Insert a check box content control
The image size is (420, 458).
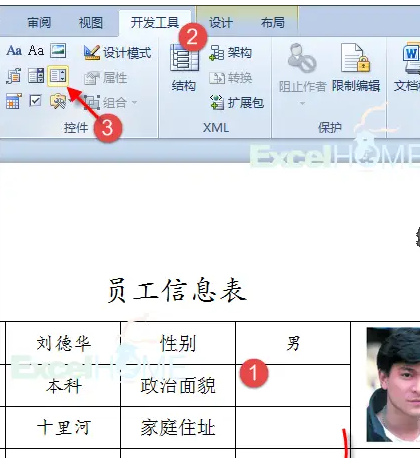pyautogui.click(x=35, y=101)
